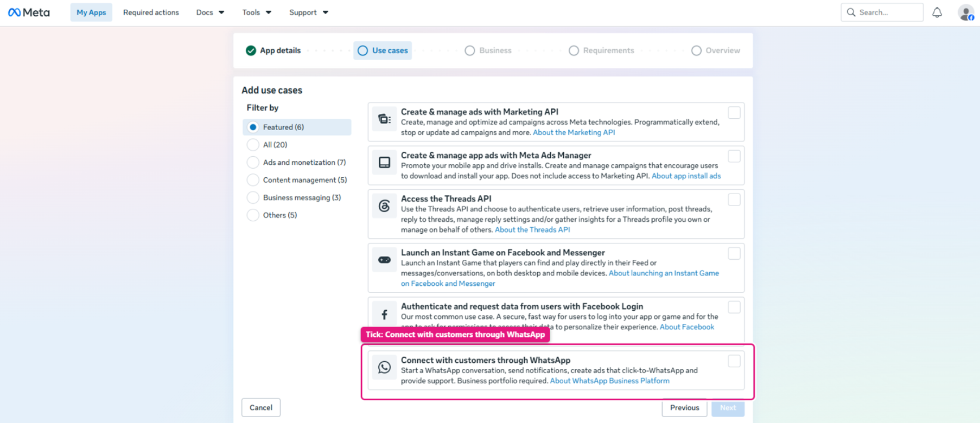Tick the Instant Game use case checkbox
Screen dimensions: 980x423
(x=734, y=253)
